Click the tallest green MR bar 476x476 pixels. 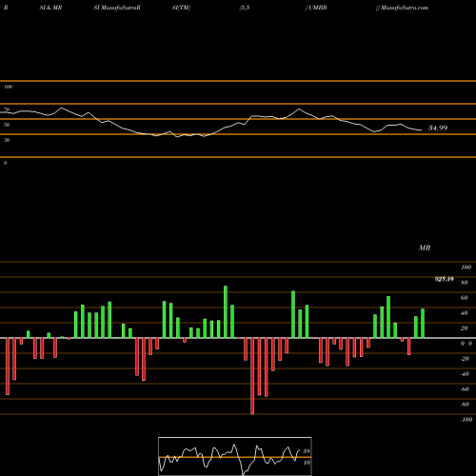pos(226,312)
